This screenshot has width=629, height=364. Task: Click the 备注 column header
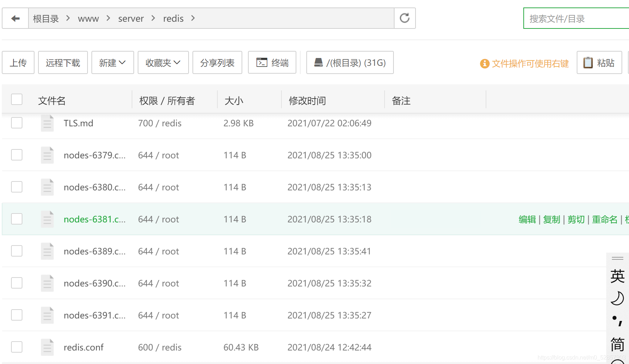click(x=401, y=101)
